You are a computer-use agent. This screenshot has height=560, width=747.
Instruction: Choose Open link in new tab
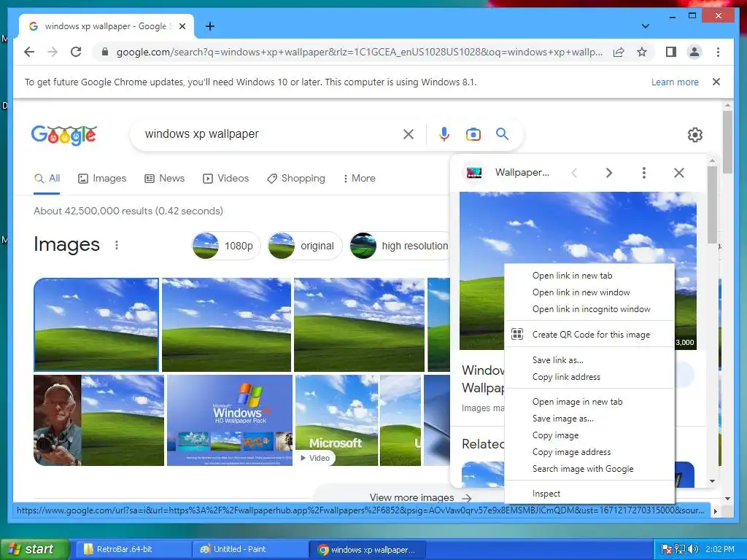tap(589, 276)
